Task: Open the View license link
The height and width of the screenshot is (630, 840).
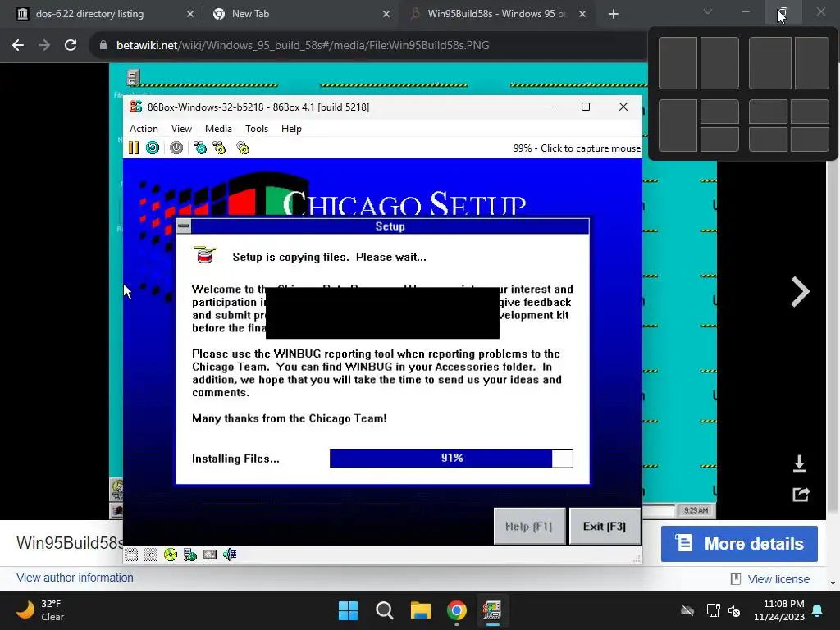Action: [778, 579]
